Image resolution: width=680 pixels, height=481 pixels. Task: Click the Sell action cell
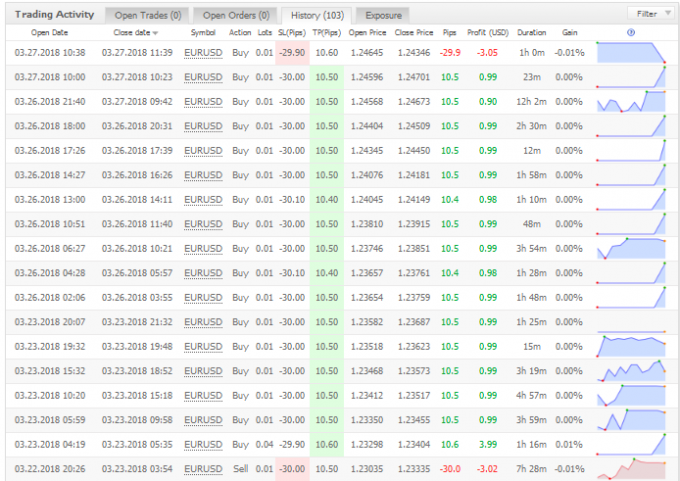[240, 469]
